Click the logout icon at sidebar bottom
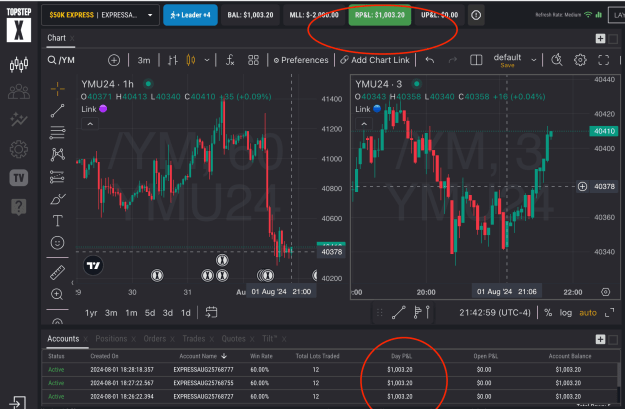This screenshot has width=625, height=409. 17,402
